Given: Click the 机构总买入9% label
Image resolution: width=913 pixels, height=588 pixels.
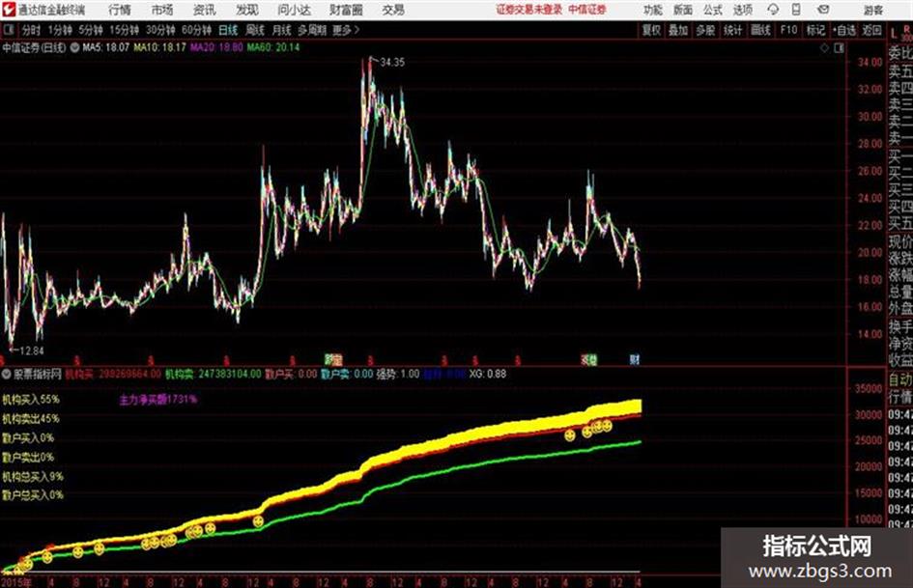Looking at the screenshot, I should 33,476.
